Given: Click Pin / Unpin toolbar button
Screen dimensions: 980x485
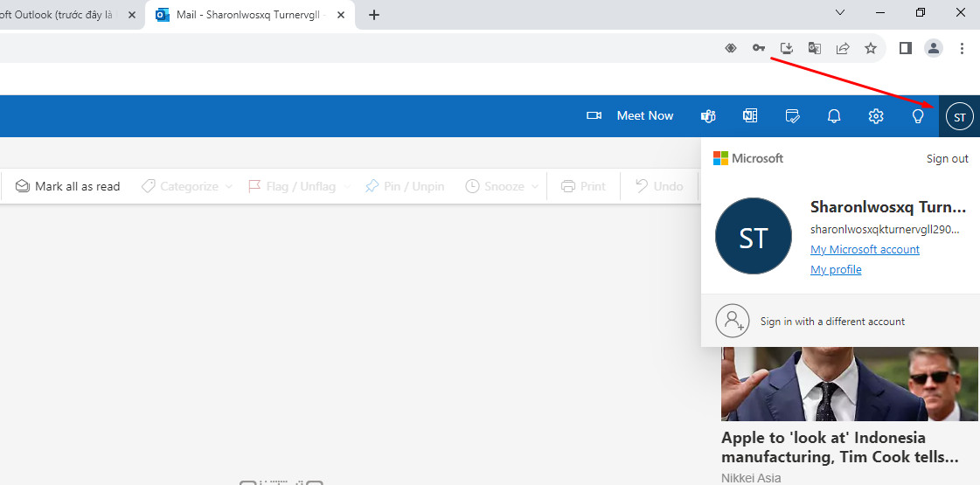Looking at the screenshot, I should (x=405, y=186).
